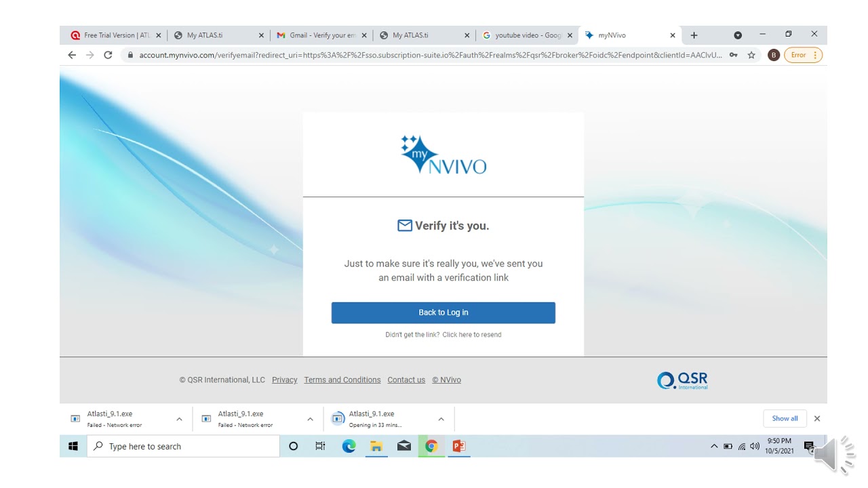
Task: Expand options for Atlasti download opening in 33 mins
Action: tap(441, 419)
